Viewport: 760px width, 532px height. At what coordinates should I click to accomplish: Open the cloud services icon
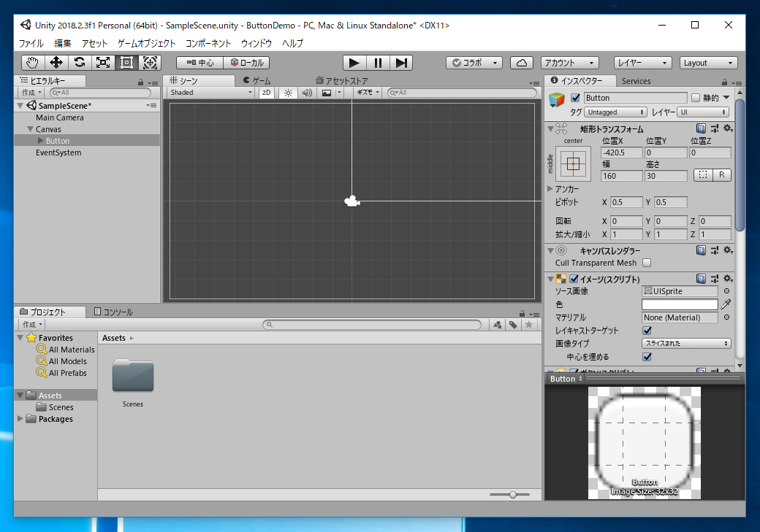[522, 63]
